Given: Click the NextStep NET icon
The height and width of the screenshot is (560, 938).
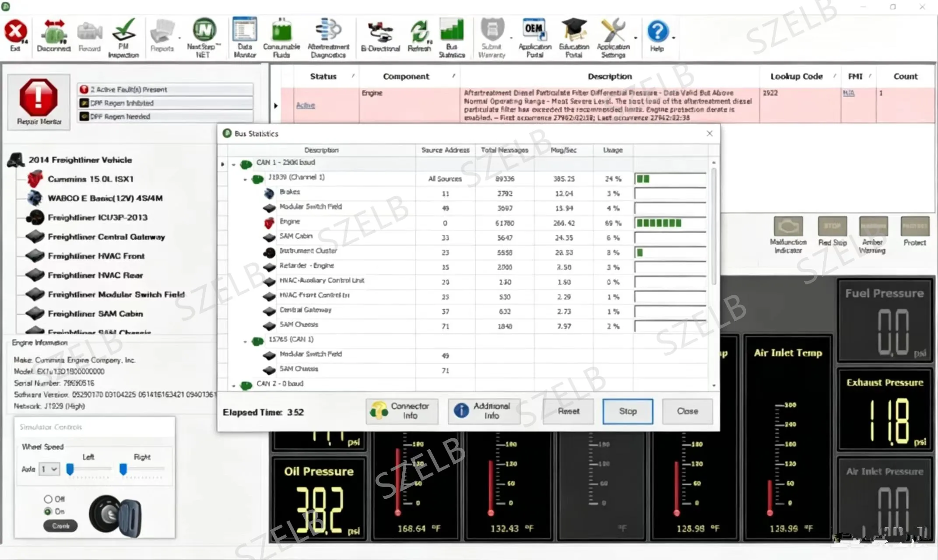Looking at the screenshot, I should (203, 38).
